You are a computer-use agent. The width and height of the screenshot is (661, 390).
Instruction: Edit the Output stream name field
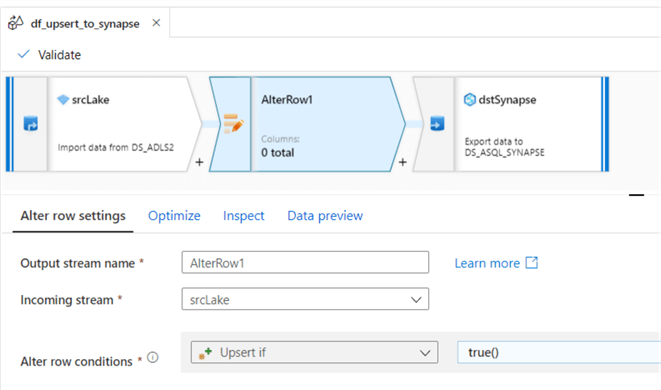pos(305,263)
